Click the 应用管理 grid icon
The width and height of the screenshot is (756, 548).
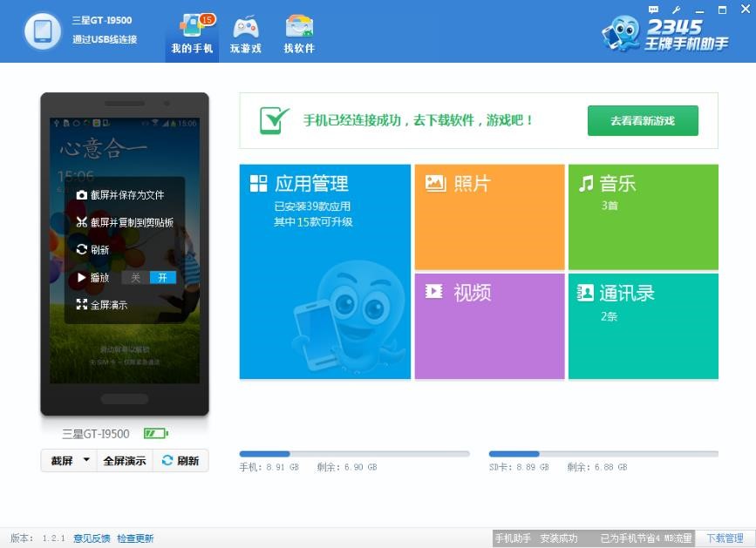tap(258, 184)
